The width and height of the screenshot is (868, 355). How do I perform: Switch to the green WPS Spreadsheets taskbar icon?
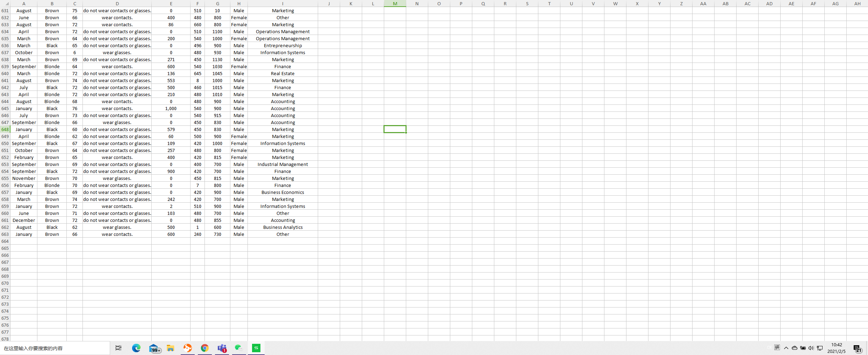pyautogui.click(x=256, y=348)
